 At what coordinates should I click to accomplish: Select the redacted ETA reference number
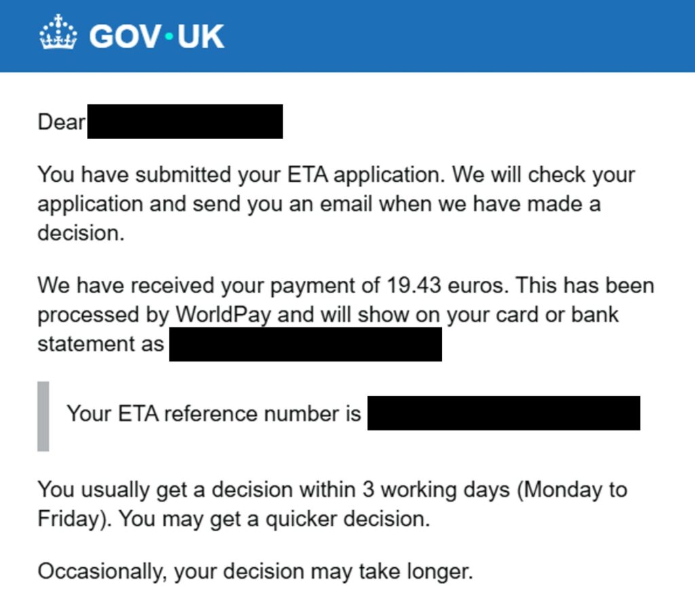pyautogui.click(x=504, y=413)
